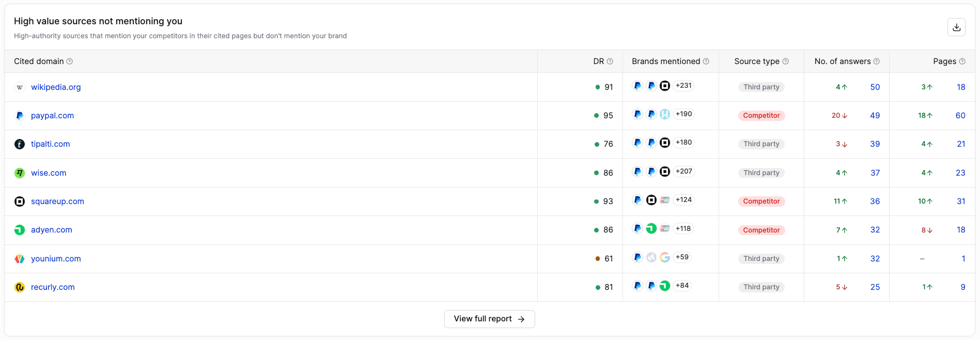The height and width of the screenshot is (340, 980).
Task: Click answers count 36 for squareup.com
Action: 875,202
